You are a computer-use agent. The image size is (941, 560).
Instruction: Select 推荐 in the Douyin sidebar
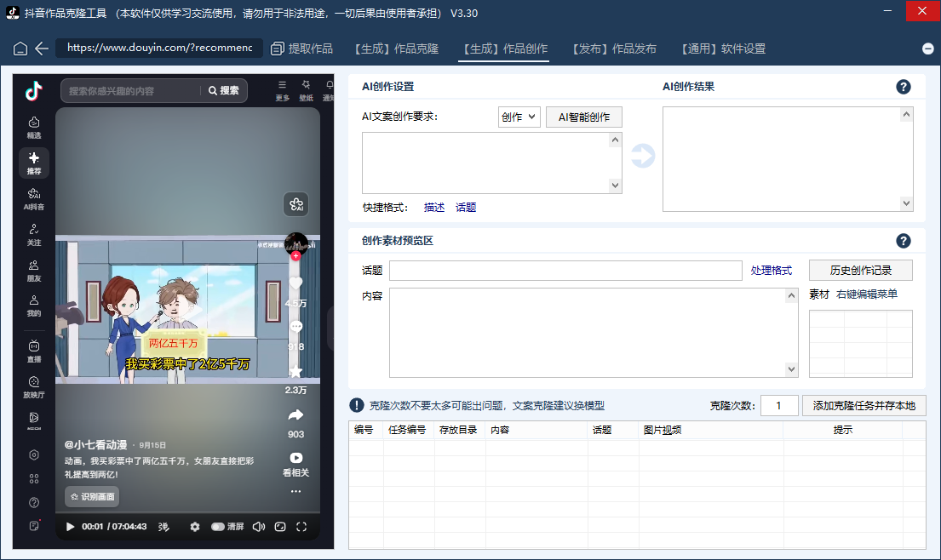point(33,163)
